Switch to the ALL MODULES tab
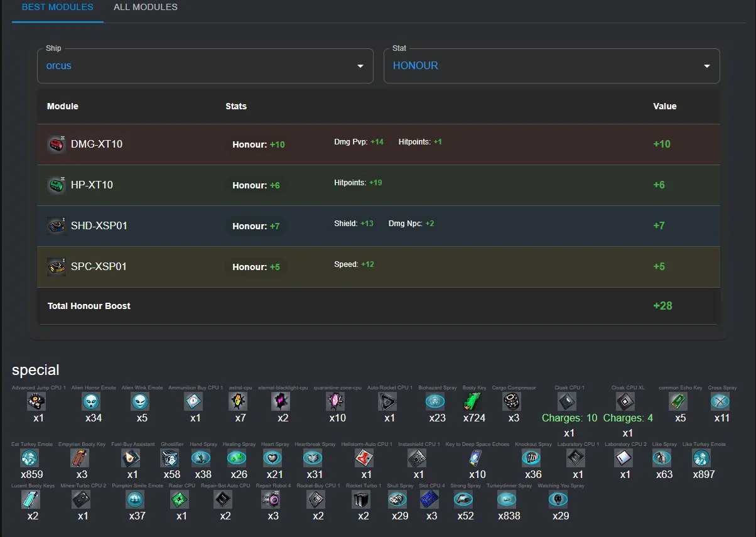Screen dimensions: 756x537 145,8
